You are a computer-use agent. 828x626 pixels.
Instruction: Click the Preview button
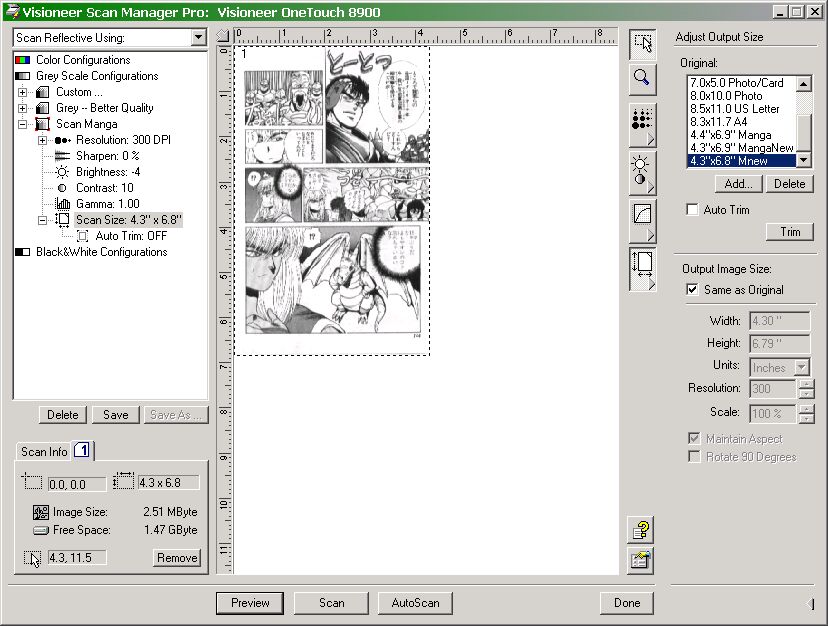250,603
